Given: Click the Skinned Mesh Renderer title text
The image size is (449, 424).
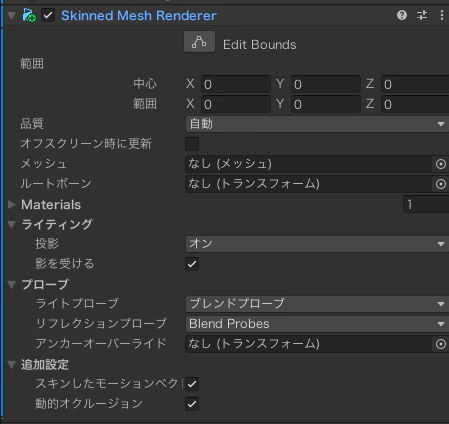Looking at the screenshot, I should (139, 16).
